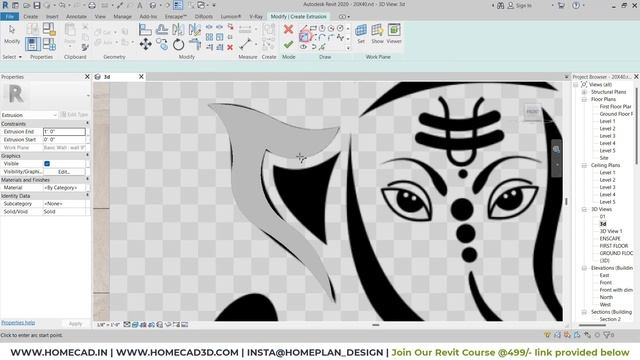
Task: Click the Edit Type button
Action: point(74,115)
